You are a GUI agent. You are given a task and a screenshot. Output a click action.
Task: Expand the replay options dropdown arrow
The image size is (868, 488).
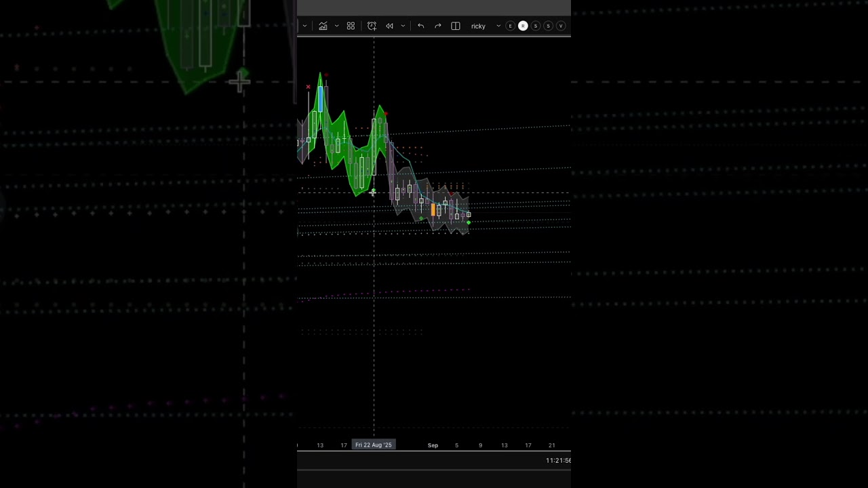click(x=403, y=26)
